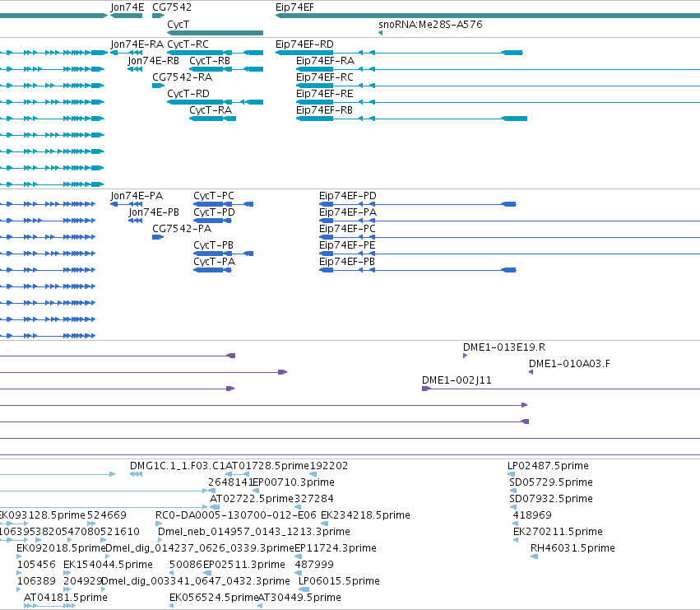The image size is (700, 610).
Task: Click the teal CycT gene bar
Action: tap(216, 33)
